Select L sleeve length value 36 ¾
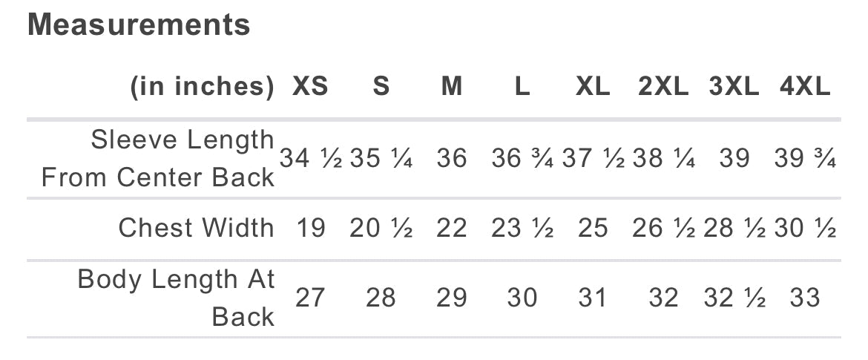 (522, 159)
